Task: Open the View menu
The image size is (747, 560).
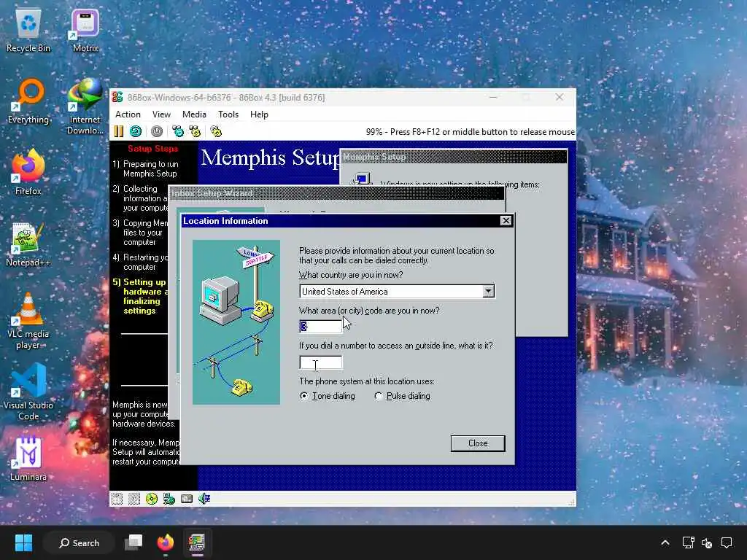Action: (161, 114)
